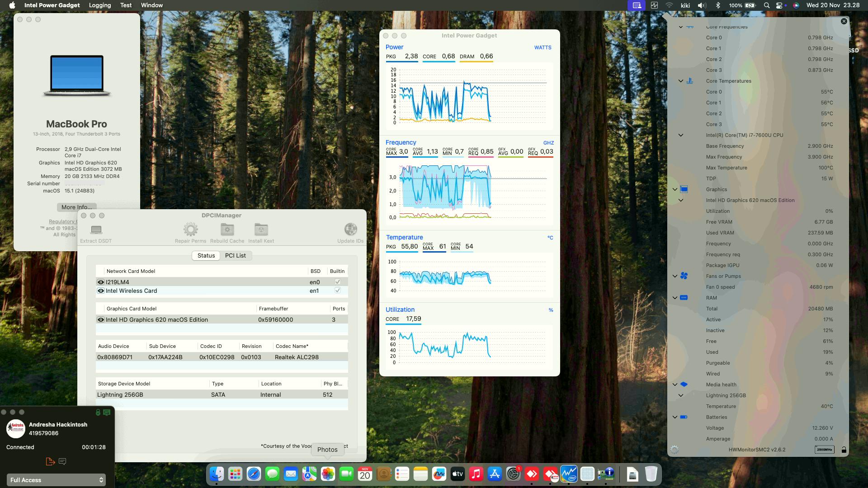Click the Regulatory link in About This Mac
Image resolution: width=868 pixels, height=488 pixels.
[x=62, y=221]
